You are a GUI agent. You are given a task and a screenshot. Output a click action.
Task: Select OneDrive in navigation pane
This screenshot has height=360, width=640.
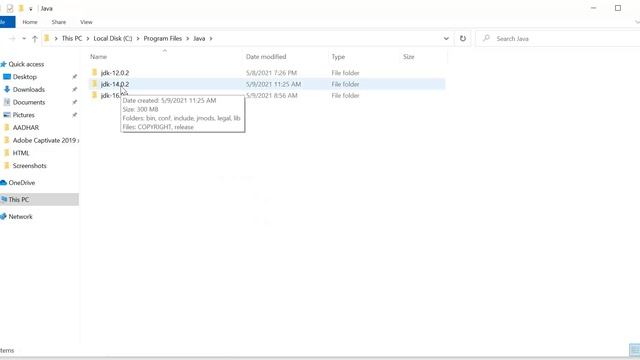click(22, 182)
